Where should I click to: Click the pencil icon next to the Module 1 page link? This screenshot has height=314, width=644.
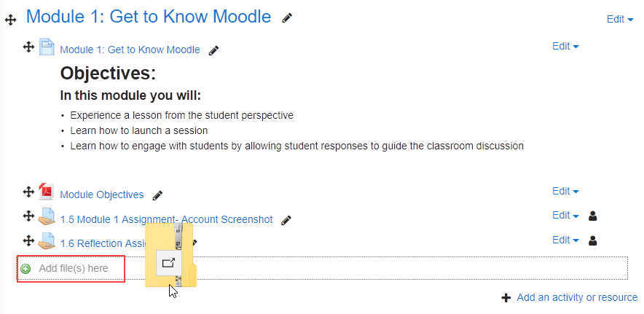[213, 50]
